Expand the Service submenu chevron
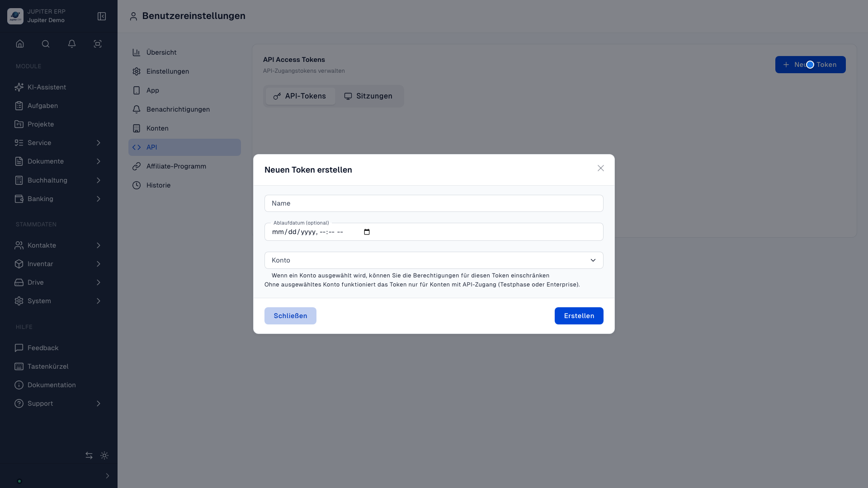 click(x=99, y=143)
